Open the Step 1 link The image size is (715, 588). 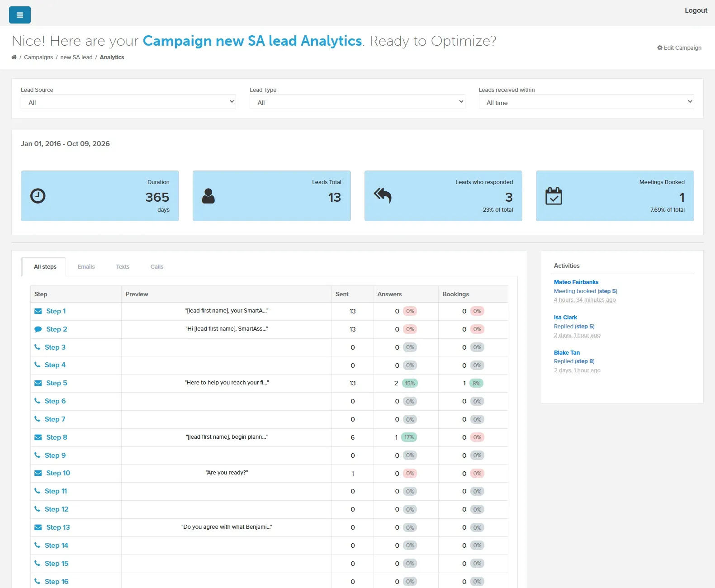[x=56, y=311]
